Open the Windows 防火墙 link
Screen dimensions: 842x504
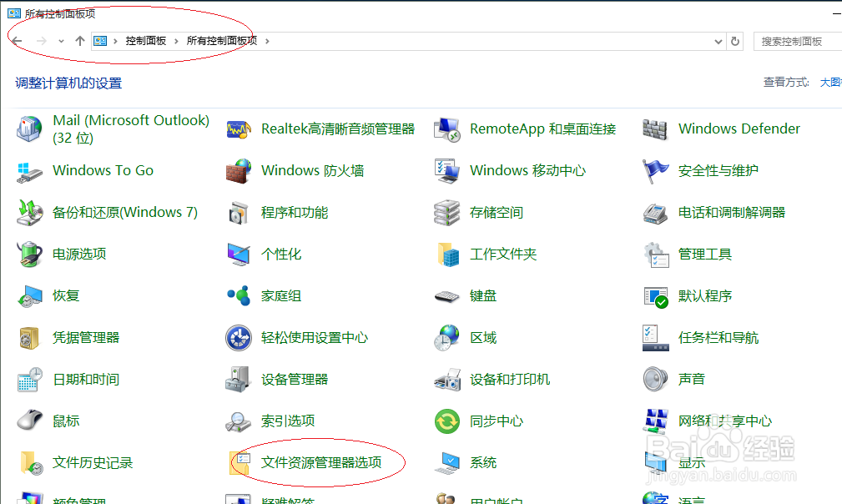tap(313, 171)
